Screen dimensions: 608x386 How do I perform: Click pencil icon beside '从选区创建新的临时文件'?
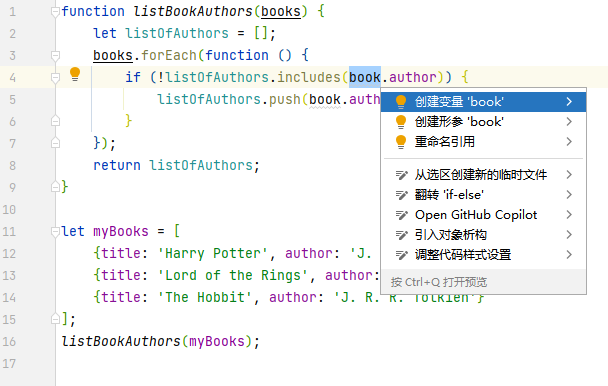pyautogui.click(x=401, y=175)
